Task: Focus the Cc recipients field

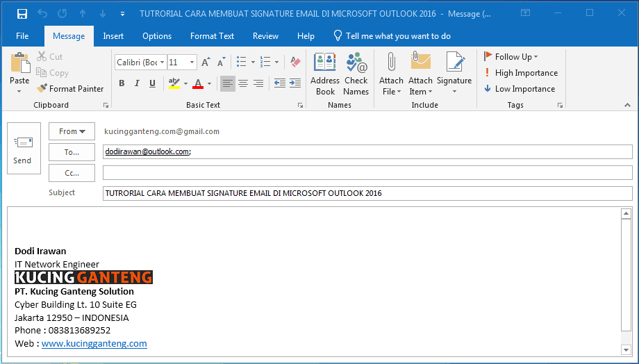Action: [x=367, y=173]
